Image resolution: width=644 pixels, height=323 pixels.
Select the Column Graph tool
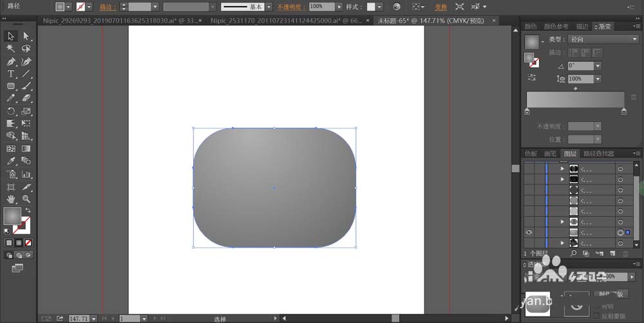(x=26, y=174)
